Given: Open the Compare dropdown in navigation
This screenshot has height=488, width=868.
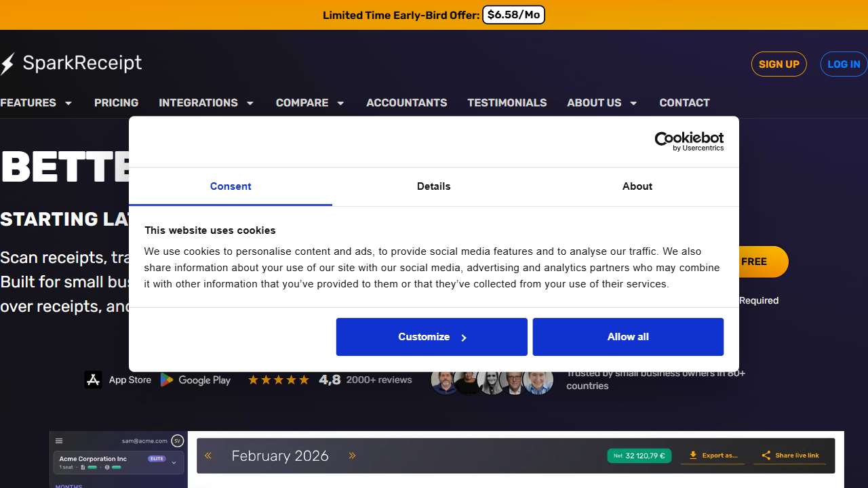Looking at the screenshot, I should pyautogui.click(x=310, y=103).
